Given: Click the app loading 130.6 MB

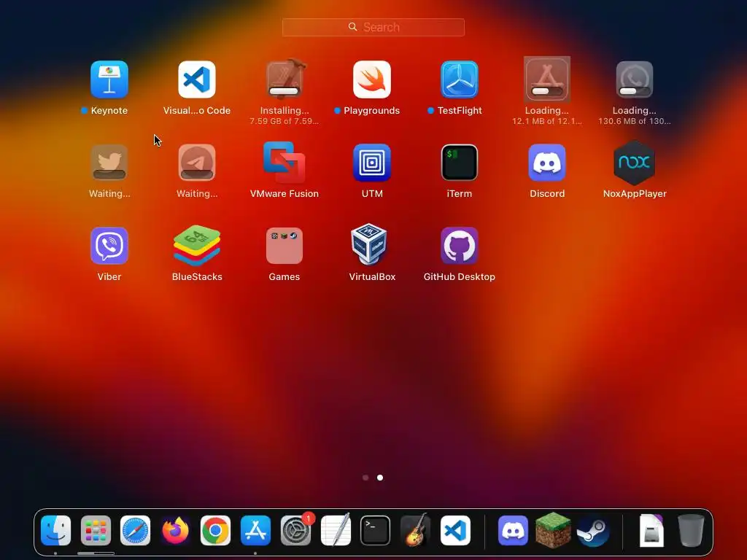Looking at the screenshot, I should [x=635, y=79].
